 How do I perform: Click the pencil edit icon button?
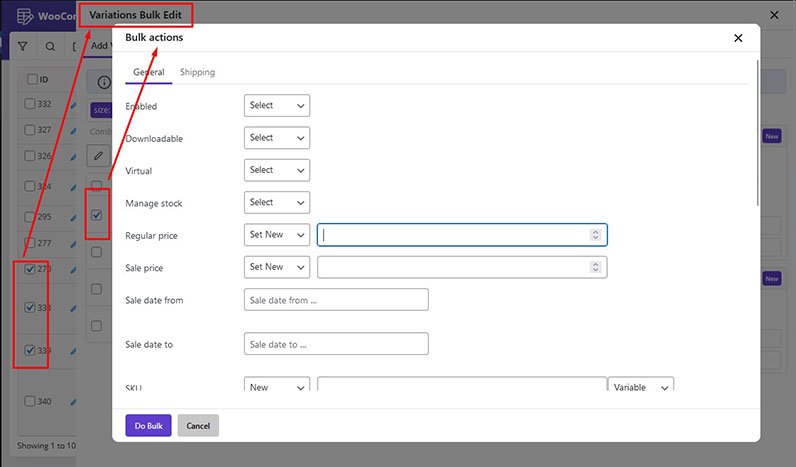(x=98, y=155)
